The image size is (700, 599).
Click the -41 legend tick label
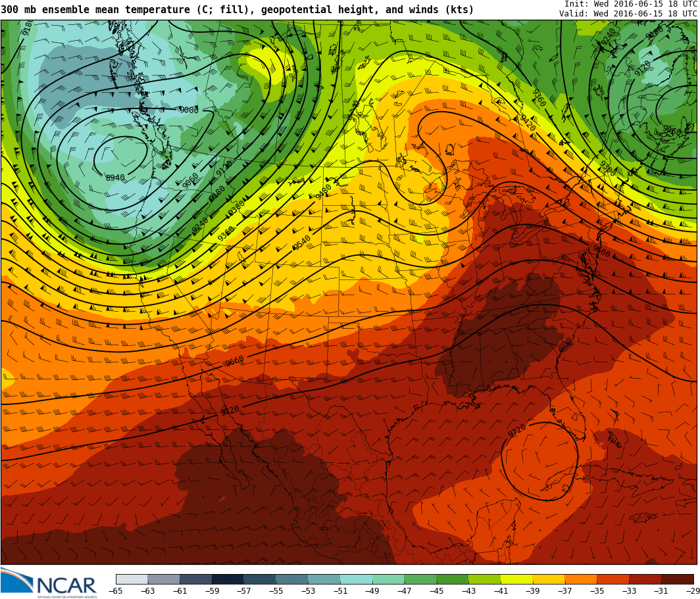click(x=501, y=591)
